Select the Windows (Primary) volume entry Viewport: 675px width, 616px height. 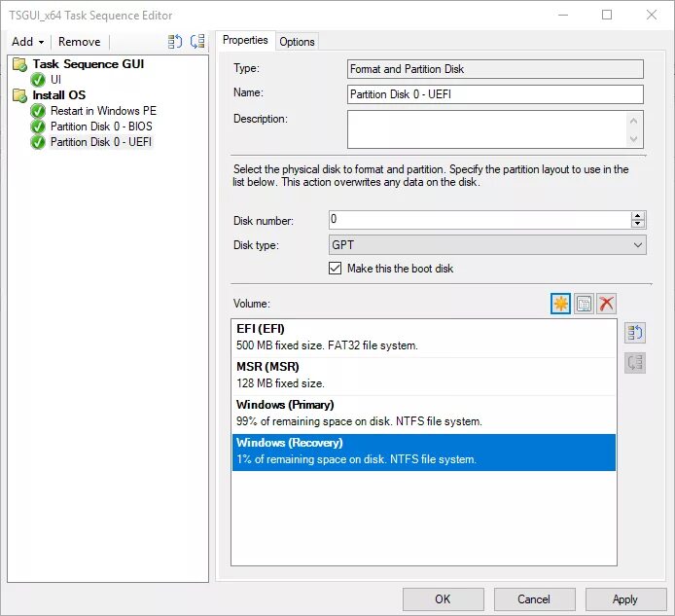pos(424,414)
